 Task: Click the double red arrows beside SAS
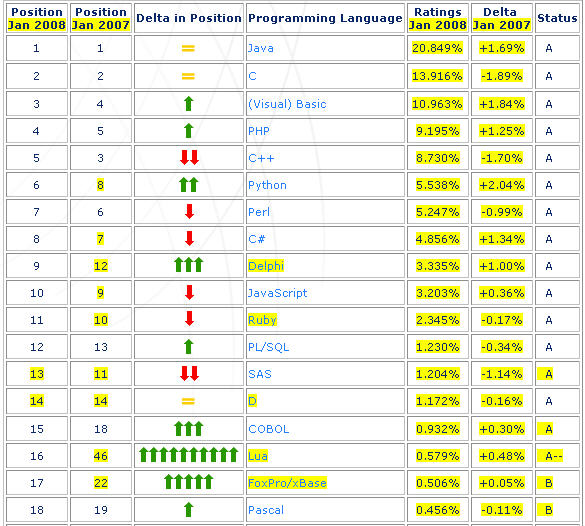tap(189, 373)
